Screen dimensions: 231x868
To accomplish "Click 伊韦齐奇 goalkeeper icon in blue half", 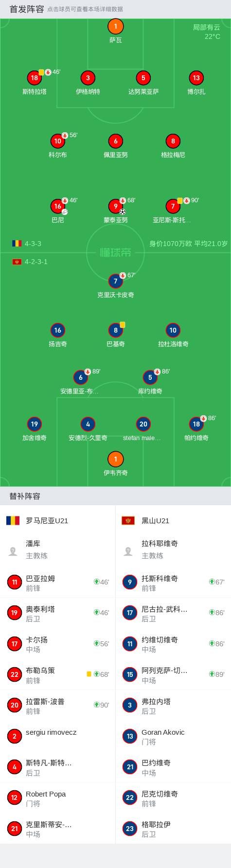I will click(x=115, y=459).
